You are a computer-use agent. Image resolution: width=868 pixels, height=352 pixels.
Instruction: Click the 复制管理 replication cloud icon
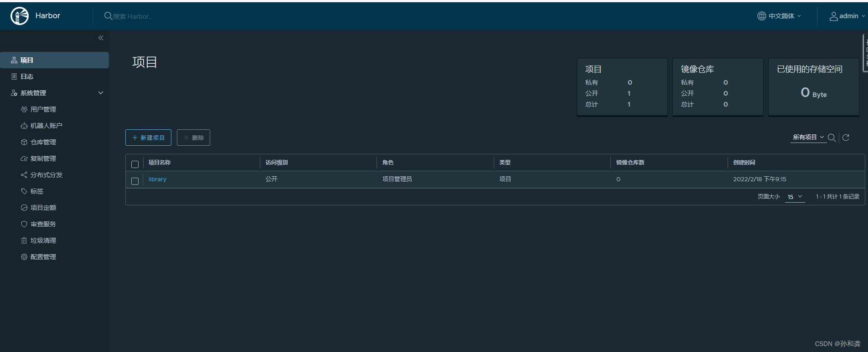coord(24,158)
